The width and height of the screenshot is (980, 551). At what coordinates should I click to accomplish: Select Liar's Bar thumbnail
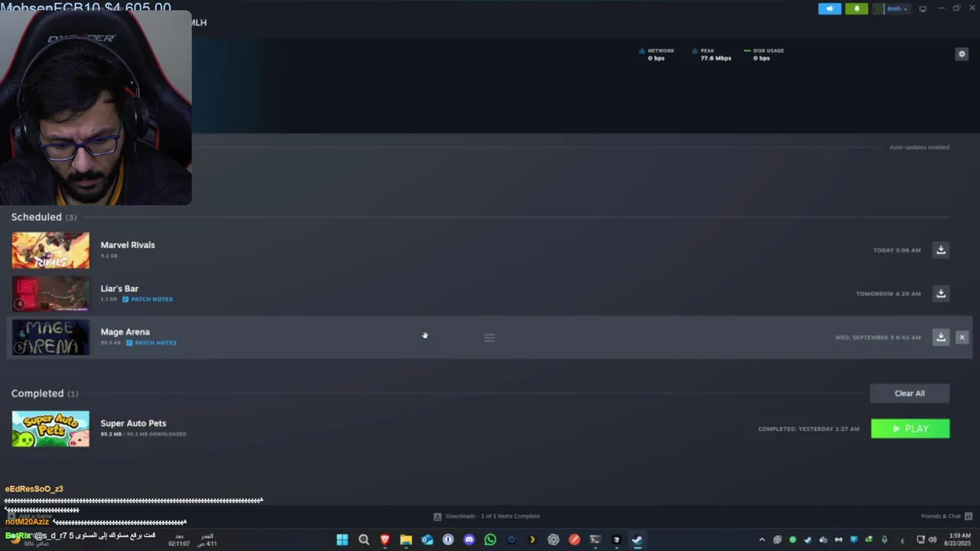click(51, 294)
